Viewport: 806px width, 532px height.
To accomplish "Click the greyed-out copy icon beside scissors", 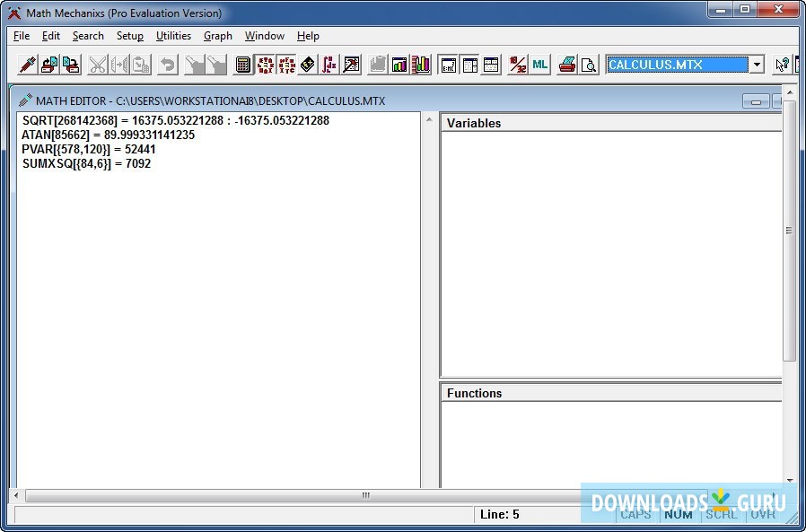I will [x=118, y=65].
